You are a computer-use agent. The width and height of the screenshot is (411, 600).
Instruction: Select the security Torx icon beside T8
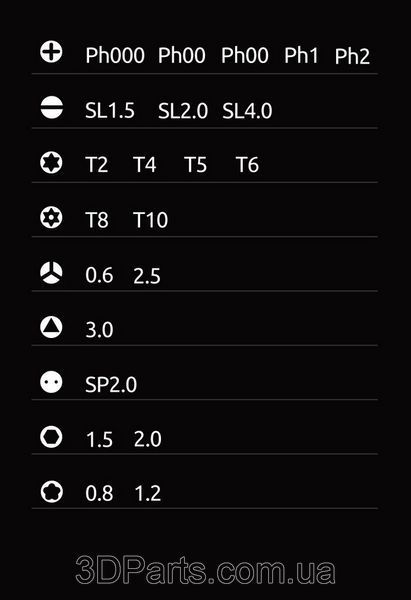[51, 218]
